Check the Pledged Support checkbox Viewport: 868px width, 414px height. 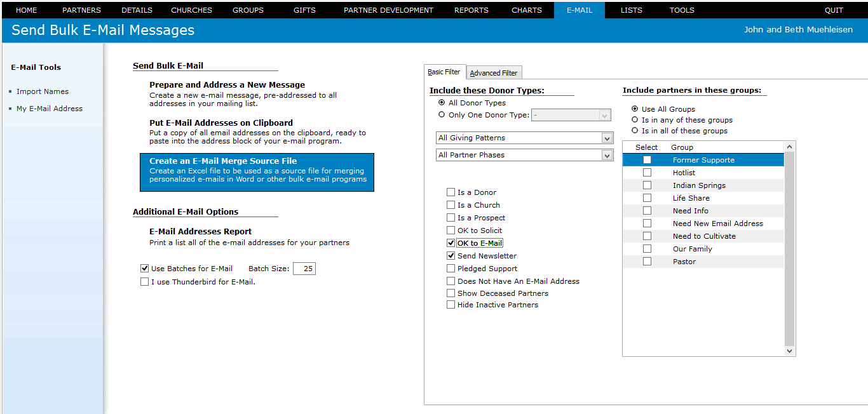pyautogui.click(x=451, y=269)
